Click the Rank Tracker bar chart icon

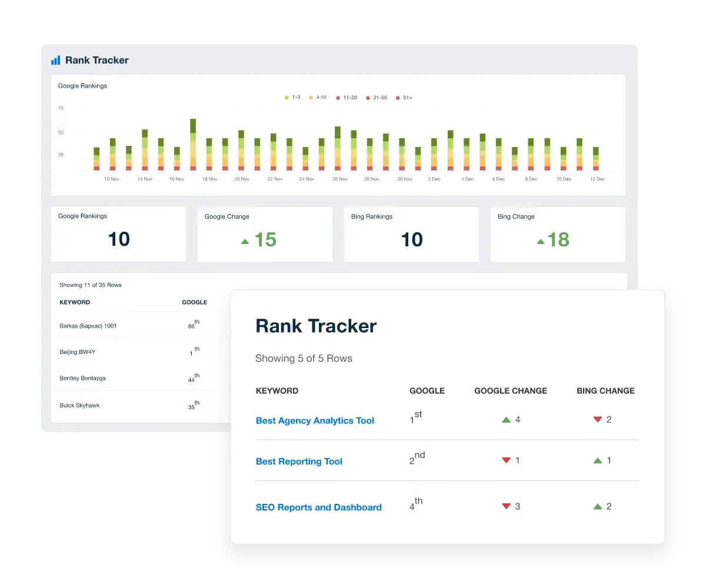[x=56, y=59]
